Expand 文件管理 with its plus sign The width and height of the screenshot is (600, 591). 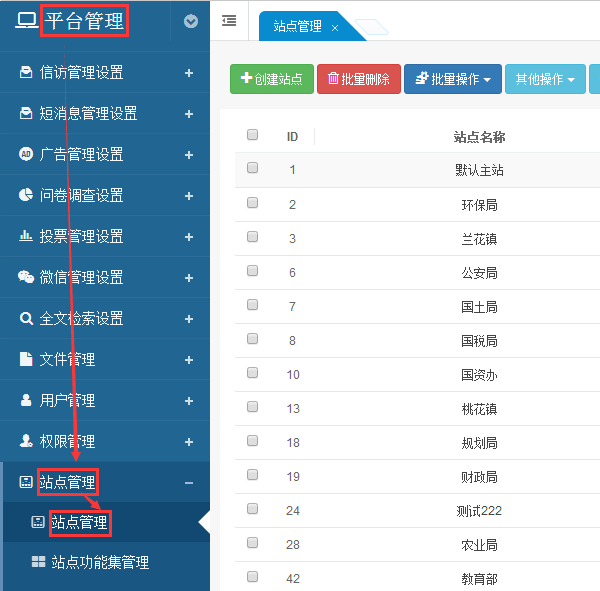click(189, 359)
